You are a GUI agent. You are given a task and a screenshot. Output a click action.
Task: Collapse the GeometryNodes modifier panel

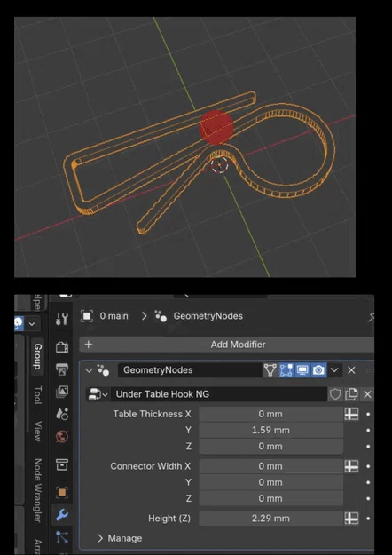tap(89, 370)
